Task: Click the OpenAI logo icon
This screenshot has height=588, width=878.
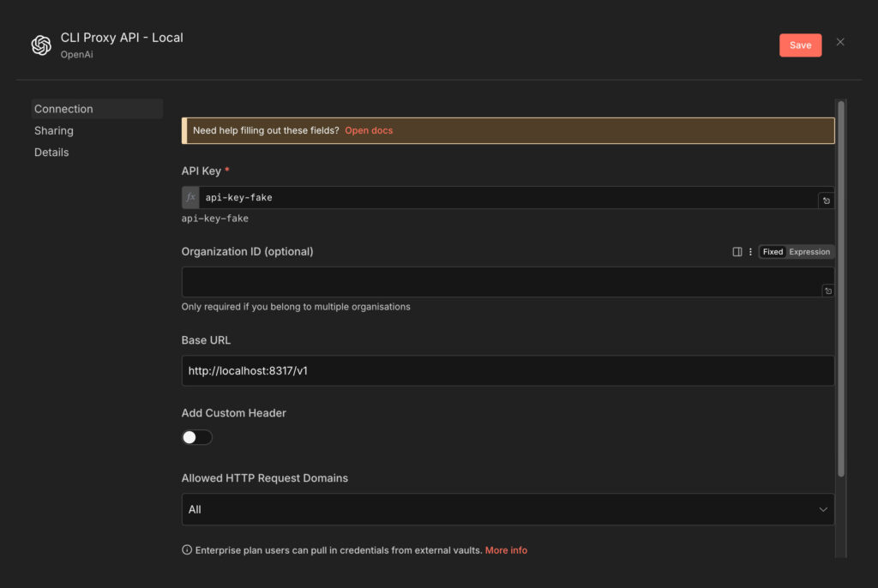Action: pos(41,45)
